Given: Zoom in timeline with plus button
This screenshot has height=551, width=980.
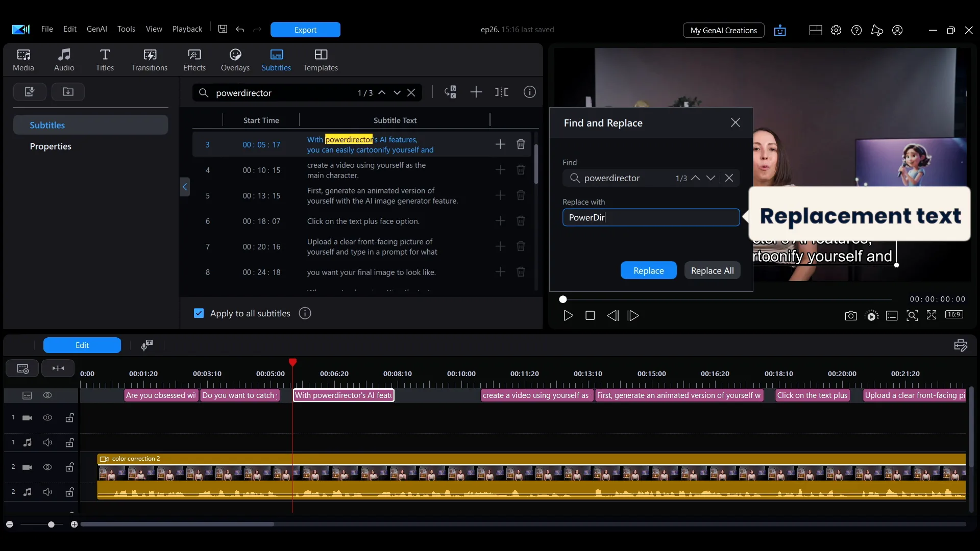Looking at the screenshot, I should [x=74, y=524].
